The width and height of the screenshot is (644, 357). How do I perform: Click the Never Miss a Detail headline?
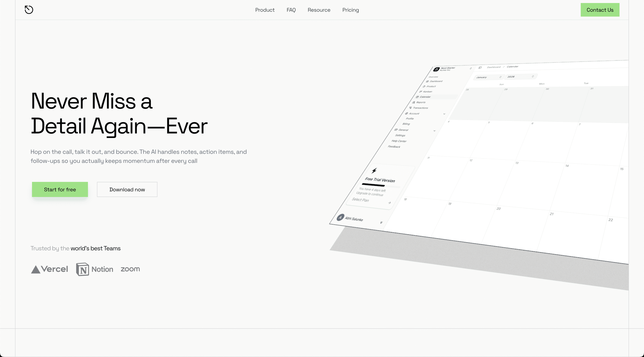pos(119,113)
